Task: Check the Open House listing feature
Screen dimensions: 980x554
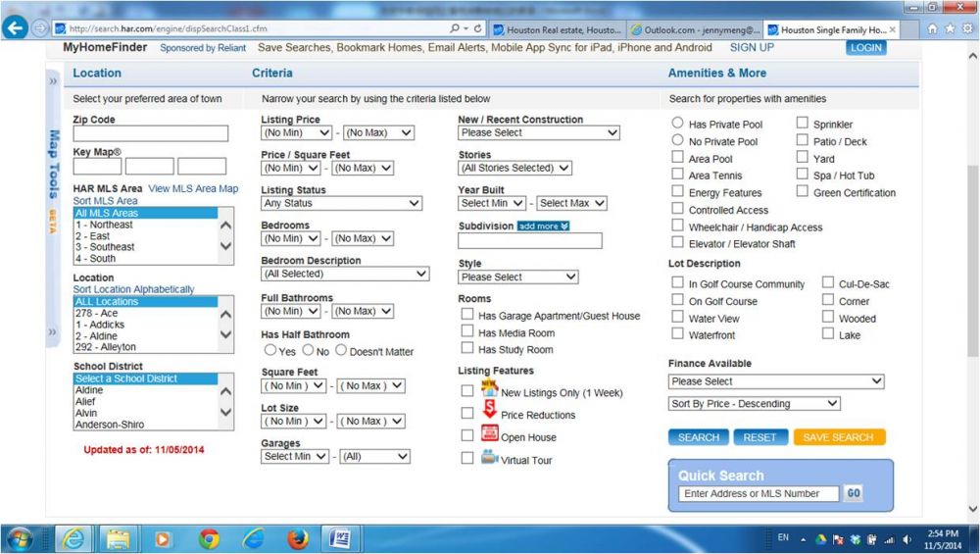Action: click(467, 435)
